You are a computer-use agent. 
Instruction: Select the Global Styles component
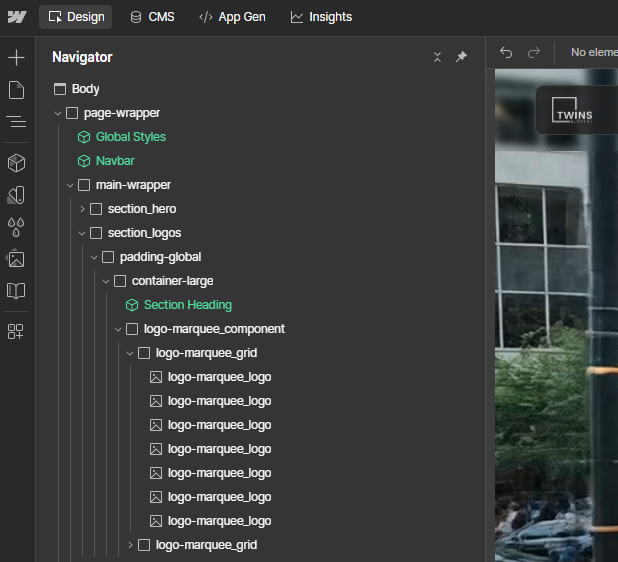pos(131,137)
